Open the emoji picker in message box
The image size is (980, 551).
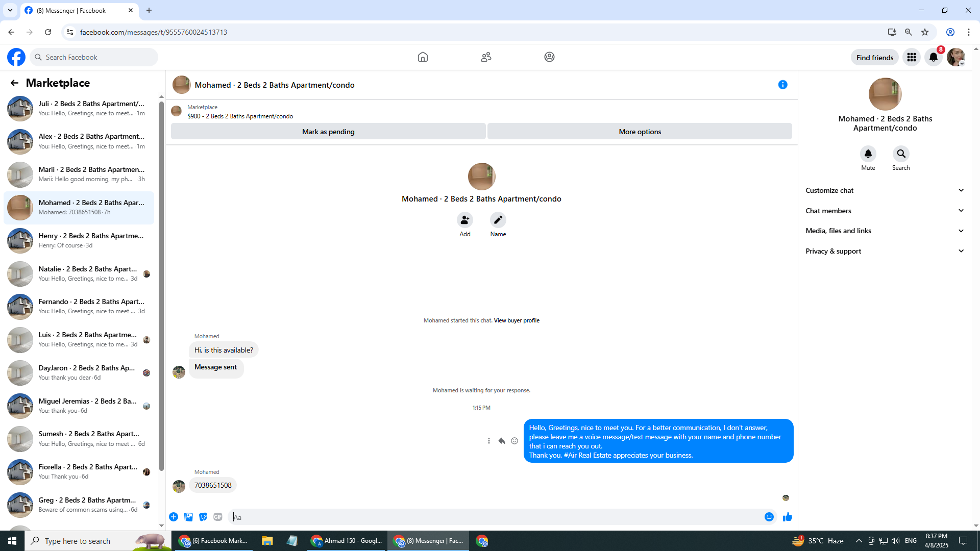coord(769,517)
